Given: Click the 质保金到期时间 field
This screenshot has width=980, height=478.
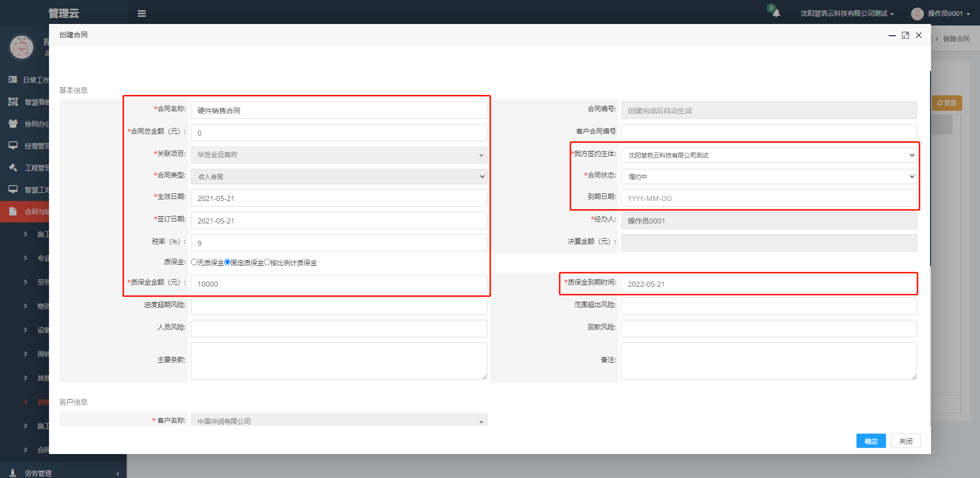Looking at the screenshot, I should (x=769, y=284).
